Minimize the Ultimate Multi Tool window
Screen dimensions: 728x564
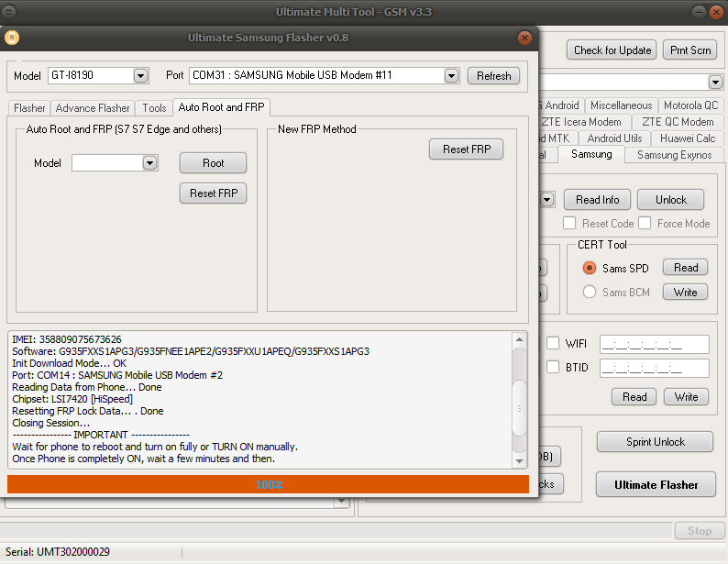[x=699, y=12]
